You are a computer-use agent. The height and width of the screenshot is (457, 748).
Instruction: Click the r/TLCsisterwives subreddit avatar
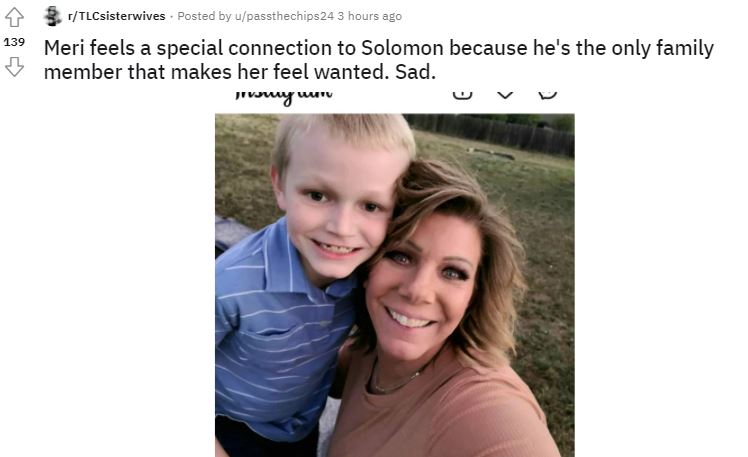click(53, 16)
